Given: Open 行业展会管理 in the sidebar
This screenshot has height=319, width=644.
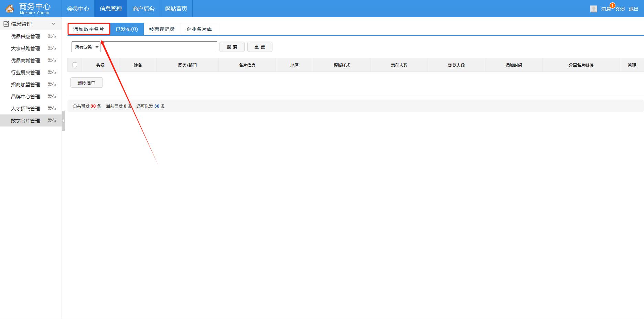Looking at the screenshot, I should pos(25,73).
